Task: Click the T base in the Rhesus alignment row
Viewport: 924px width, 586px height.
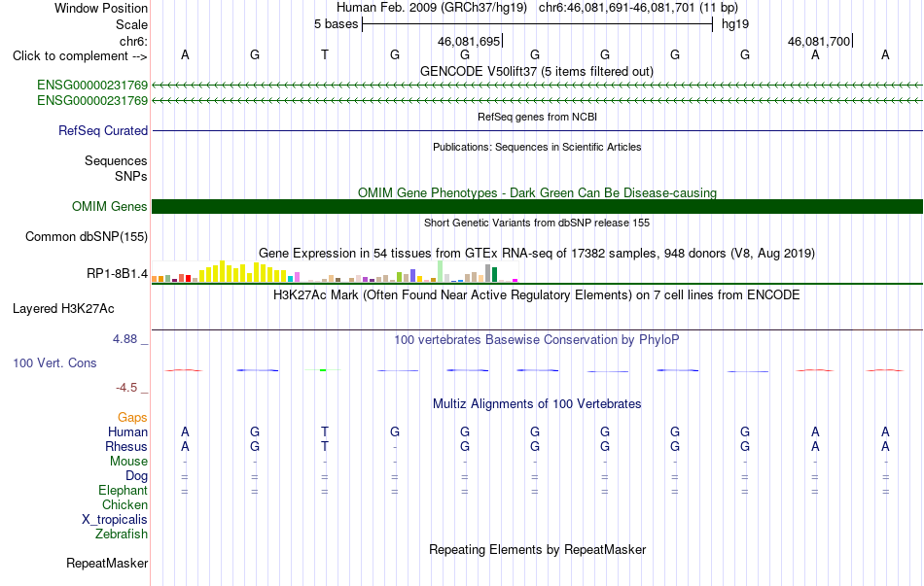Action: [325, 446]
